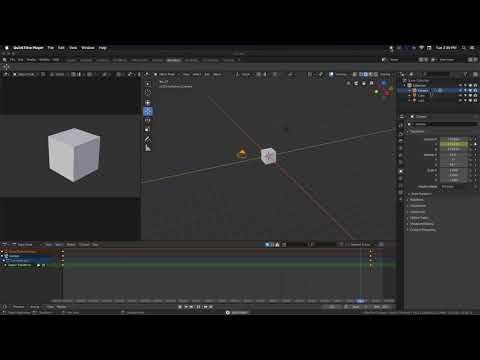Open the timeline Playback popover

click(20, 307)
